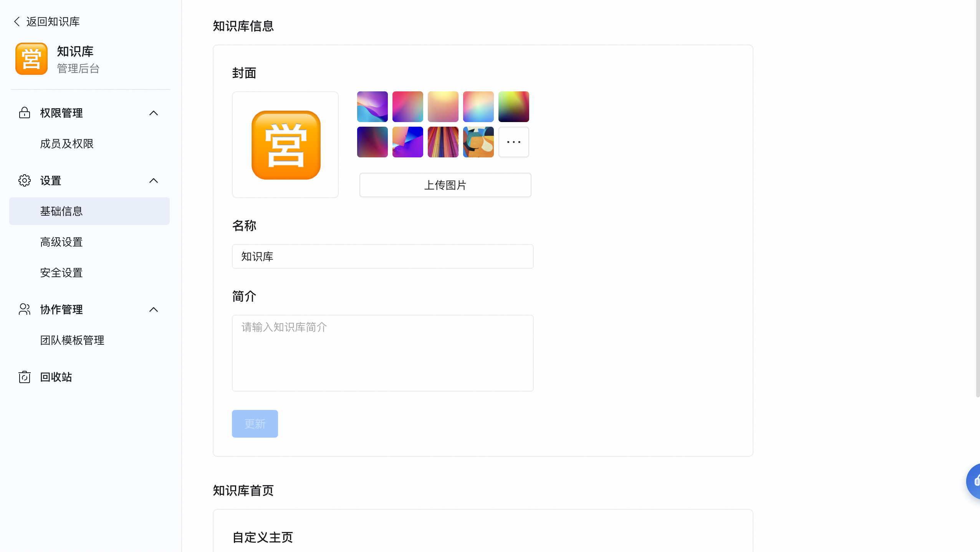This screenshot has width=980, height=552.
Task: Choose the yellow-pink gradient cover
Action: click(443, 107)
